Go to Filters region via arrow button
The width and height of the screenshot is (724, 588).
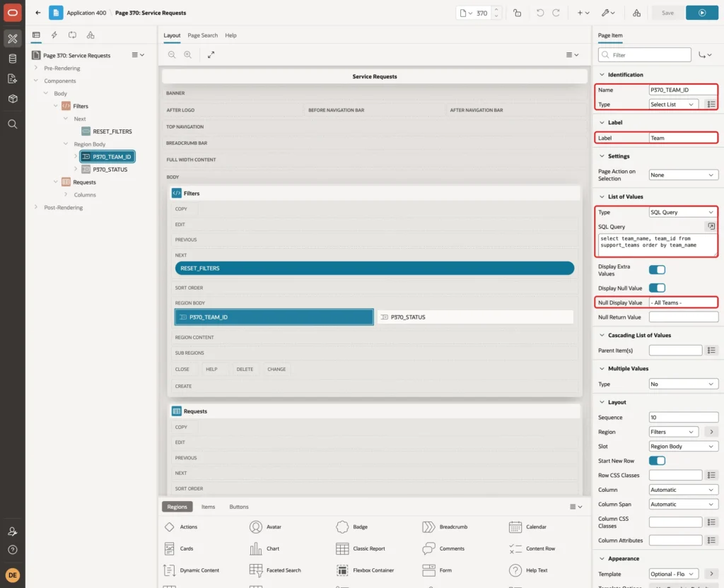click(x=711, y=432)
